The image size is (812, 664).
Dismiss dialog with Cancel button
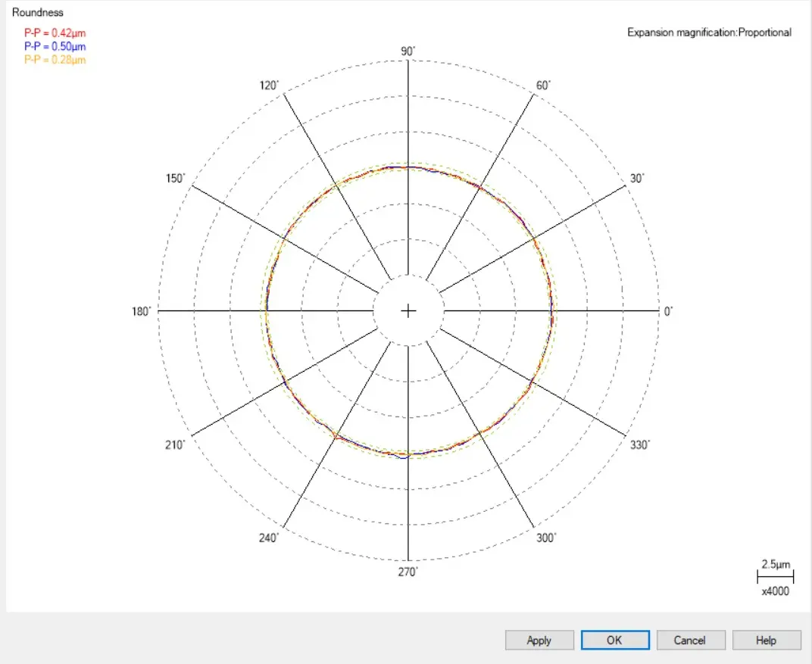[690, 641]
